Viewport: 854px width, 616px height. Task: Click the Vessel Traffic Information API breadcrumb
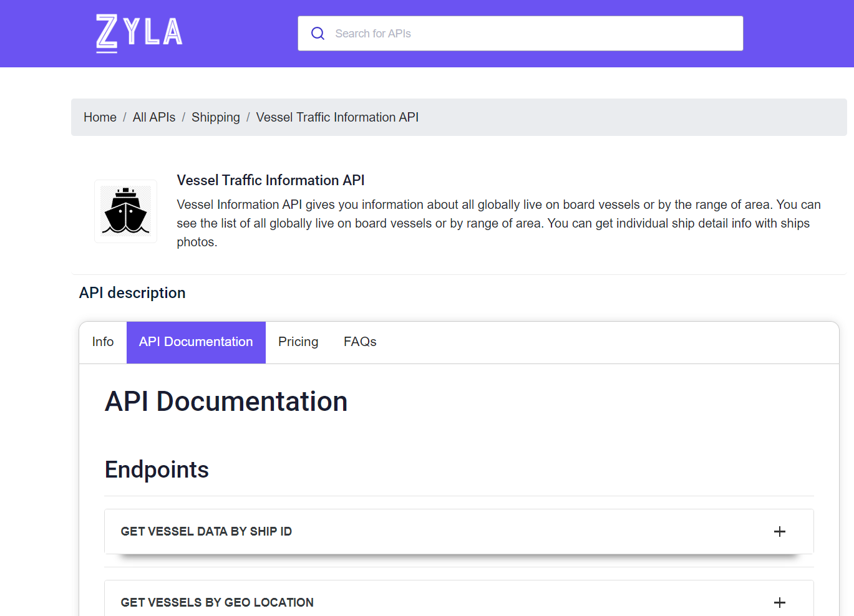tap(337, 117)
